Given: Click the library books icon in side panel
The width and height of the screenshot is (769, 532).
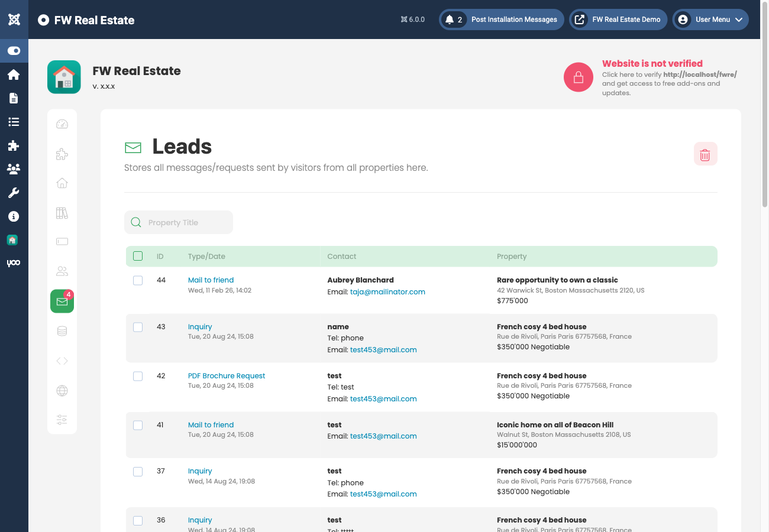Looking at the screenshot, I should pyautogui.click(x=62, y=213).
